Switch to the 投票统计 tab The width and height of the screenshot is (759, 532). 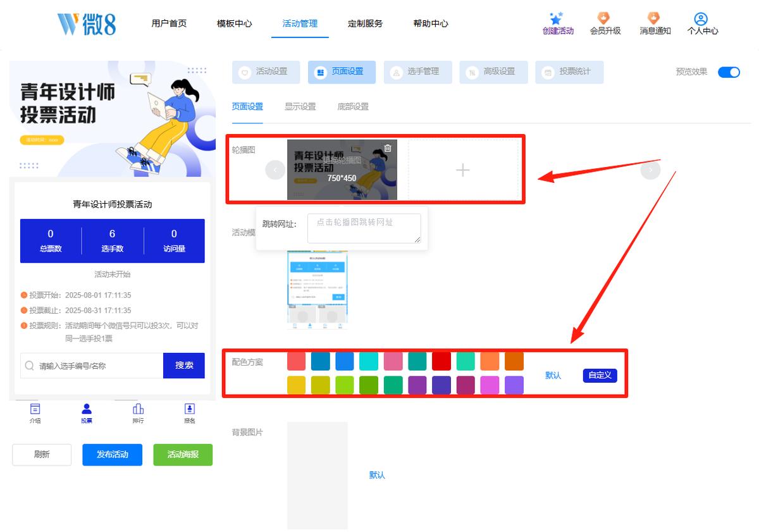point(569,72)
